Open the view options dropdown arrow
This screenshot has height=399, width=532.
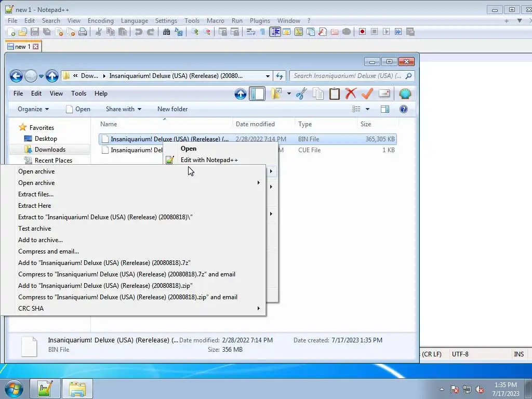(367, 109)
